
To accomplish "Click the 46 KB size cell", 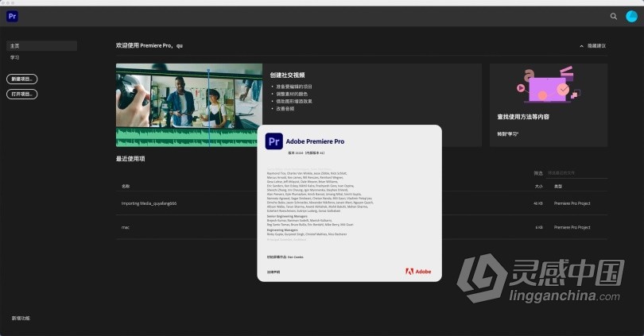I will tap(538, 203).
